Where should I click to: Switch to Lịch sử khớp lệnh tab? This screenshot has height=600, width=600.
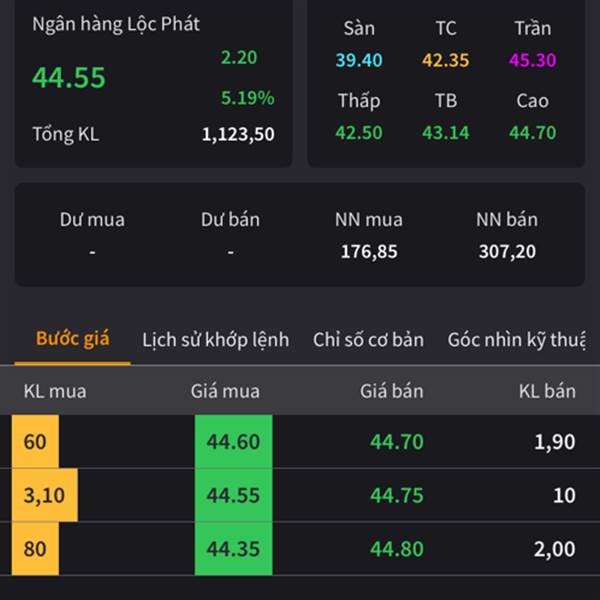point(215,340)
